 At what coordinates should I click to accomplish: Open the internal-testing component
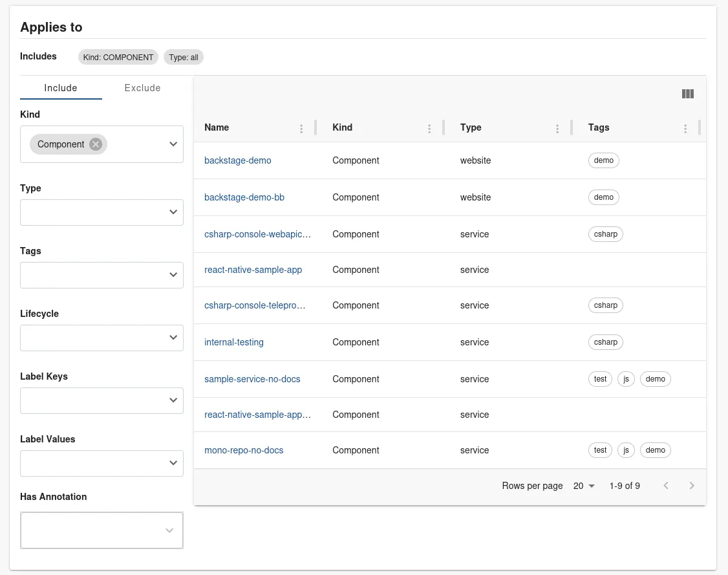[x=233, y=342]
